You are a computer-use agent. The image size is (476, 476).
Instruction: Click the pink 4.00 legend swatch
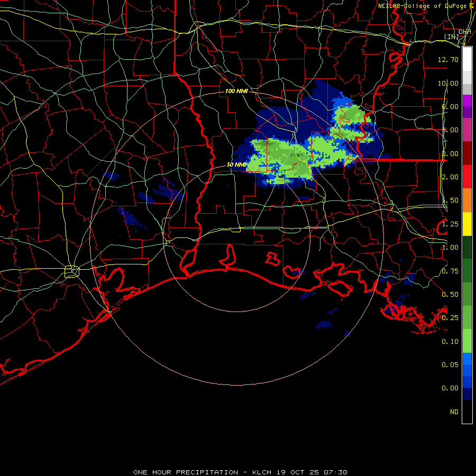(x=467, y=130)
